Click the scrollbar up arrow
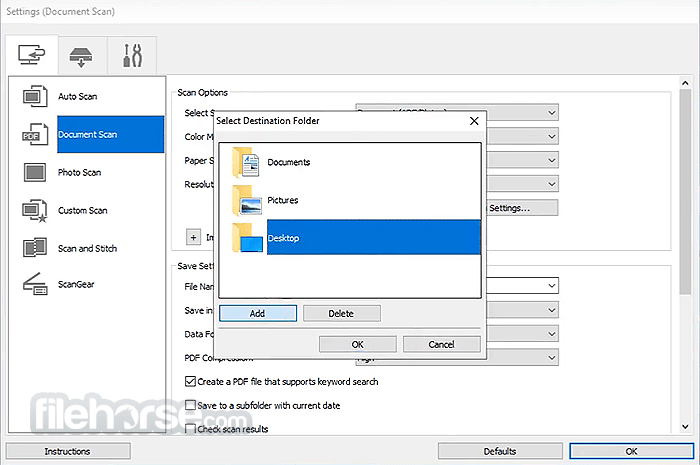This screenshot has width=700, height=465. [685, 83]
